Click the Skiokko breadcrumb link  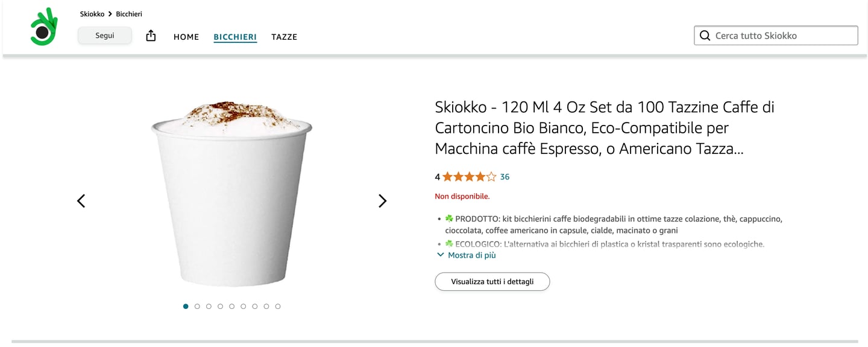point(92,14)
